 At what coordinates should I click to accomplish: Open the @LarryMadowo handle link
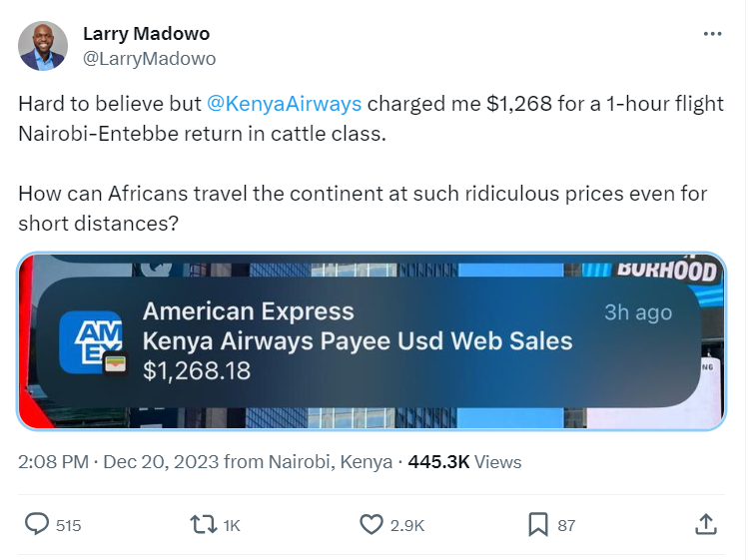coord(149,58)
